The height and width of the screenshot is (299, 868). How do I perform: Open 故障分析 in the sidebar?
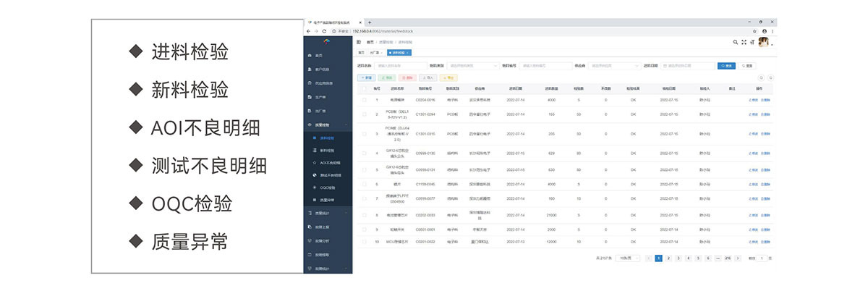pyautogui.click(x=327, y=240)
